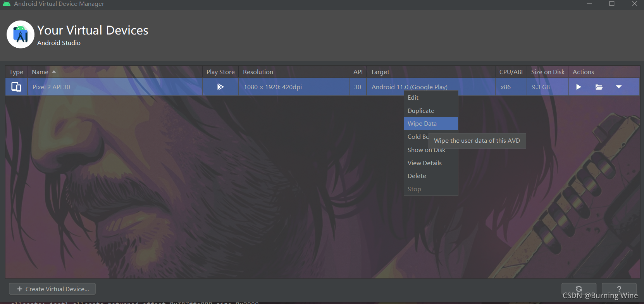The height and width of the screenshot is (304, 644).
Task: Click the x86 CPU cell
Action: (511, 87)
